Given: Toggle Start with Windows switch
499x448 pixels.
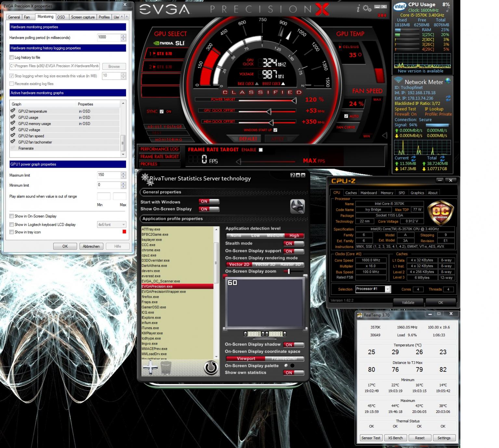Looking at the screenshot, I should pyautogui.click(x=209, y=201).
